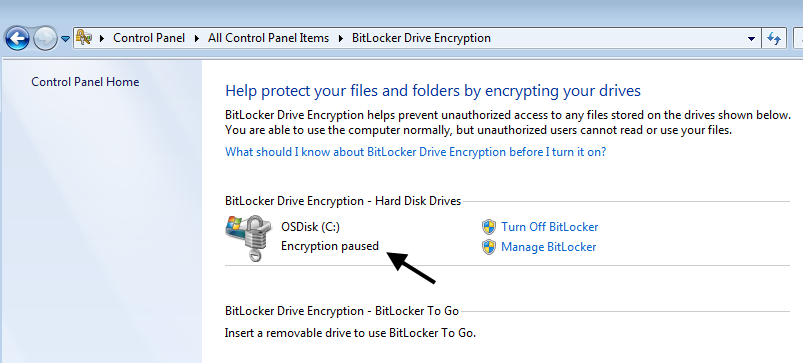Expand arrow after All Control Panel Items
The image size is (803, 363).
click(x=341, y=38)
